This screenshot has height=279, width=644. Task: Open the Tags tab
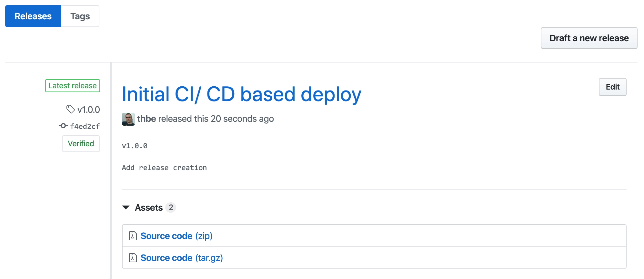(x=80, y=16)
